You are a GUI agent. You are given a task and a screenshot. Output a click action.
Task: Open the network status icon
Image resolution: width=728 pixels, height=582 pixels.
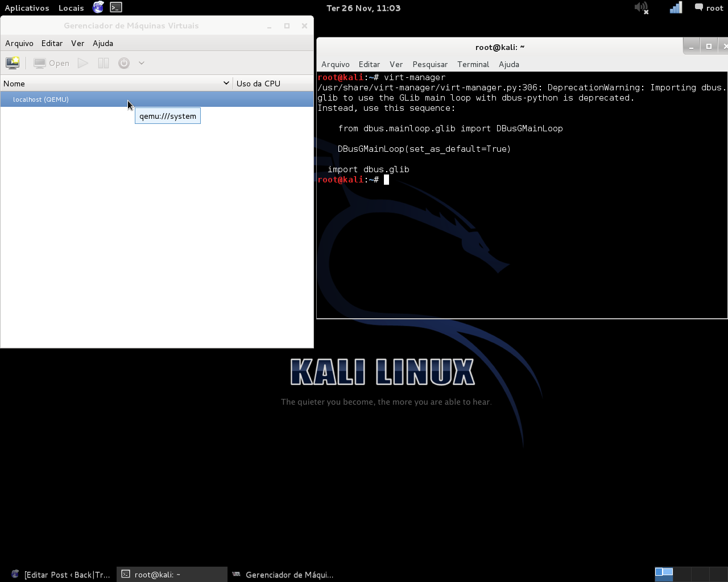pyautogui.click(x=676, y=8)
